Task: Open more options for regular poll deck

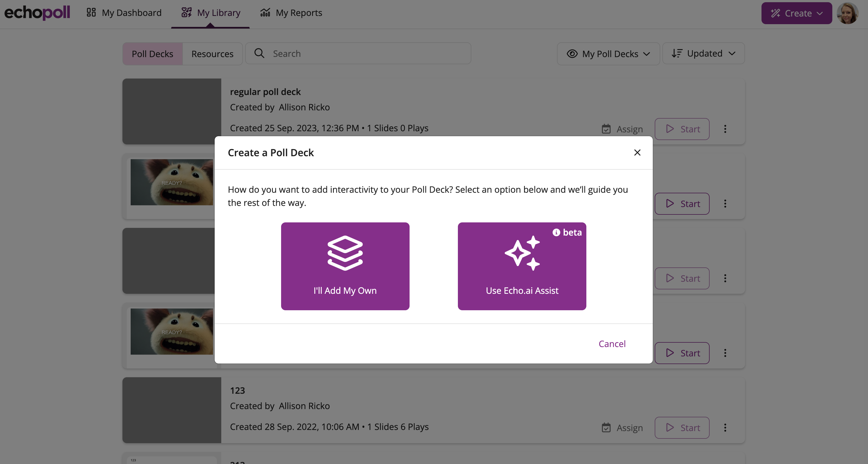Action: pos(725,129)
